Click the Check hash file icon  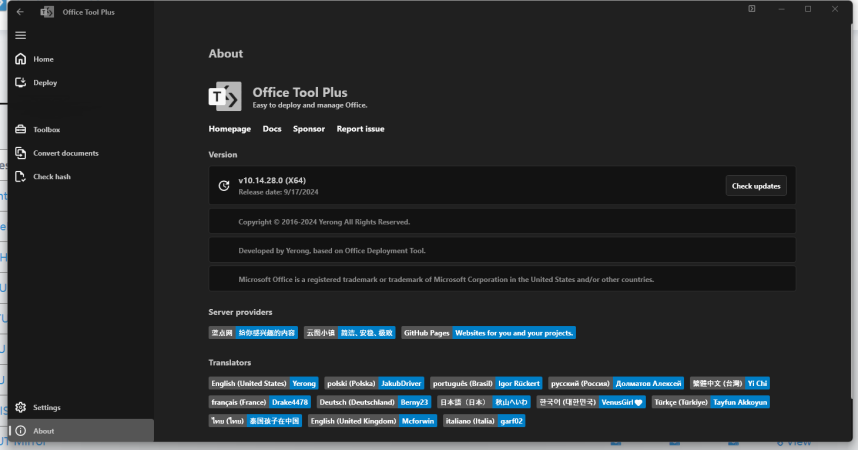[x=21, y=177]
